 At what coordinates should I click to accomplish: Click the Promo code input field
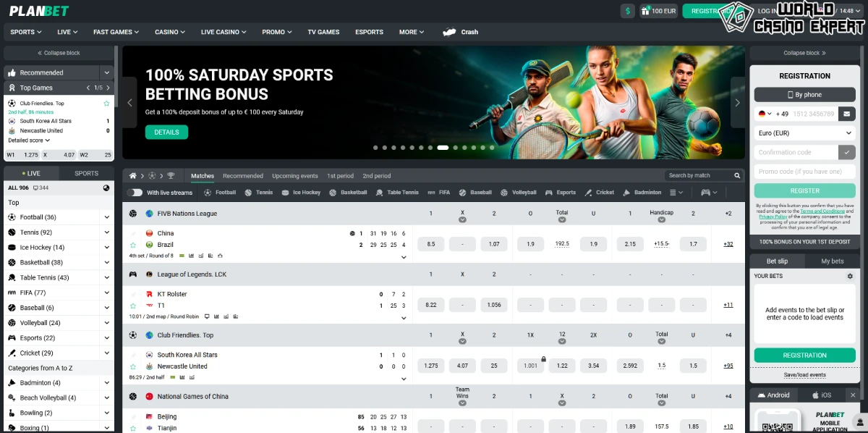[804, 172]
